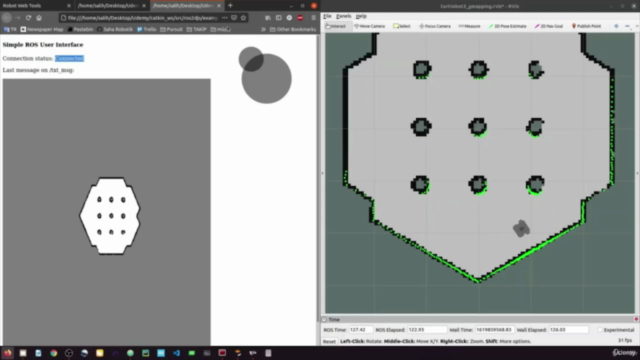Close the Time panel with red icon

[x=636, y=319]
